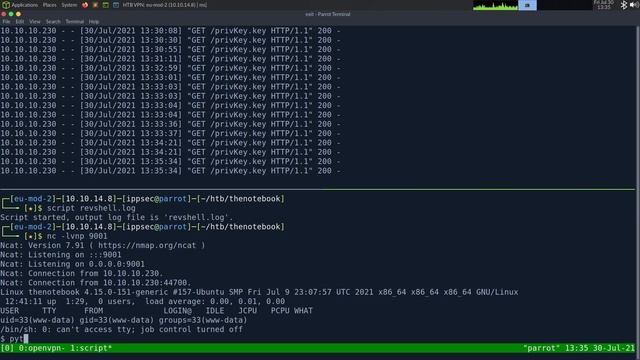This screenshot has height=360, width=640.
Task: Open the System menu in the top panel
Action: 69,5
